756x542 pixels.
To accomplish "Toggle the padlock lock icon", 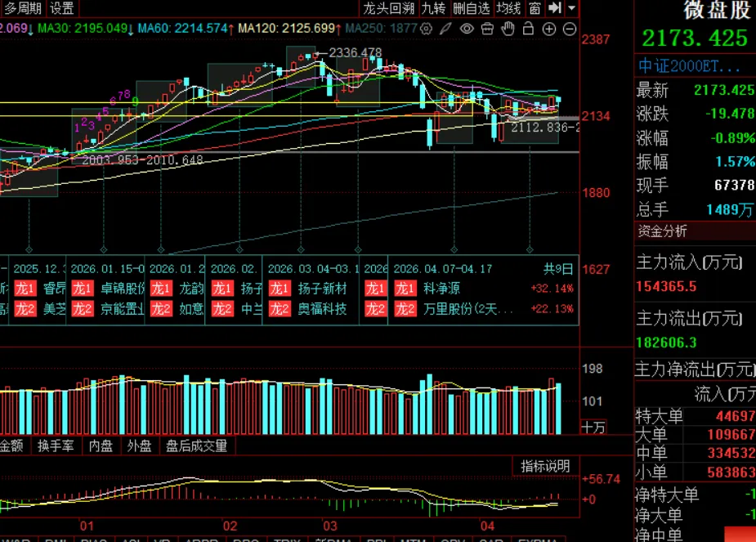I will point(529,29).
